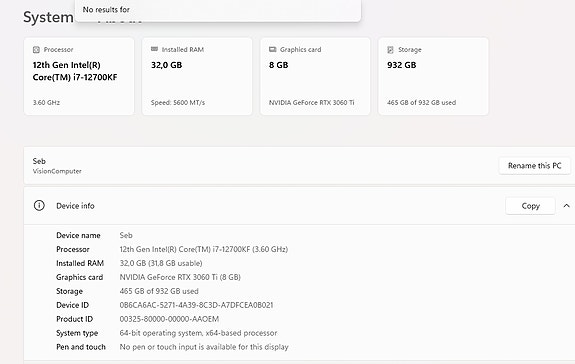
Task: Click 'NVIDIA GeForce RTX 3060 Ti' in card
Action: [x=311, y=103]
